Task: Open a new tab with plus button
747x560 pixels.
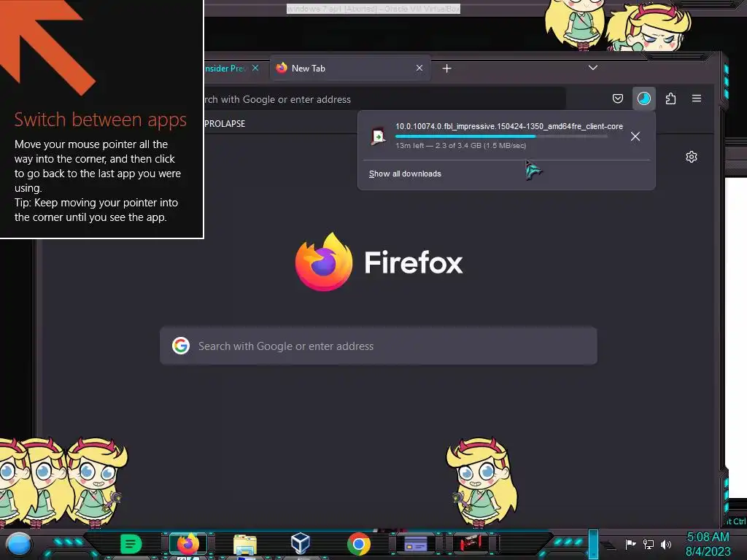Action: coord(446,69)
